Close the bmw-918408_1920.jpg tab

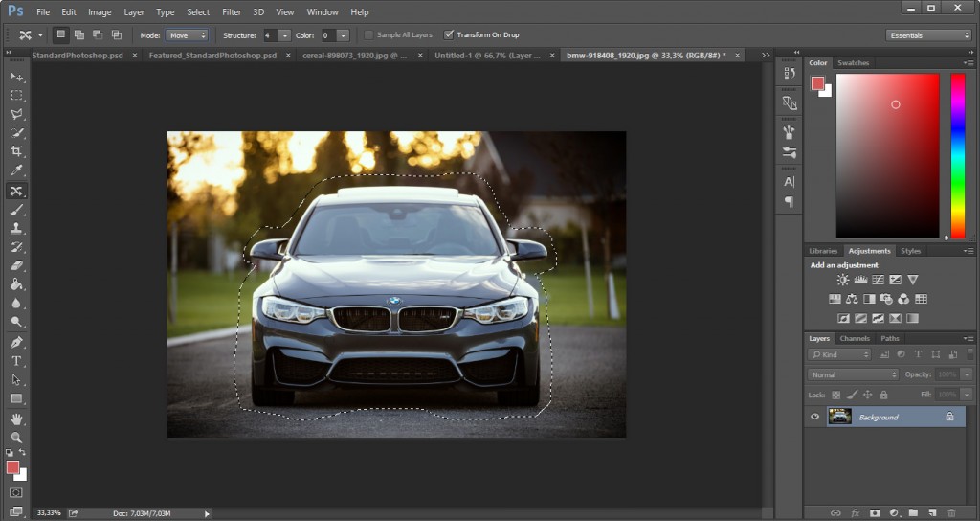point(738,55)
